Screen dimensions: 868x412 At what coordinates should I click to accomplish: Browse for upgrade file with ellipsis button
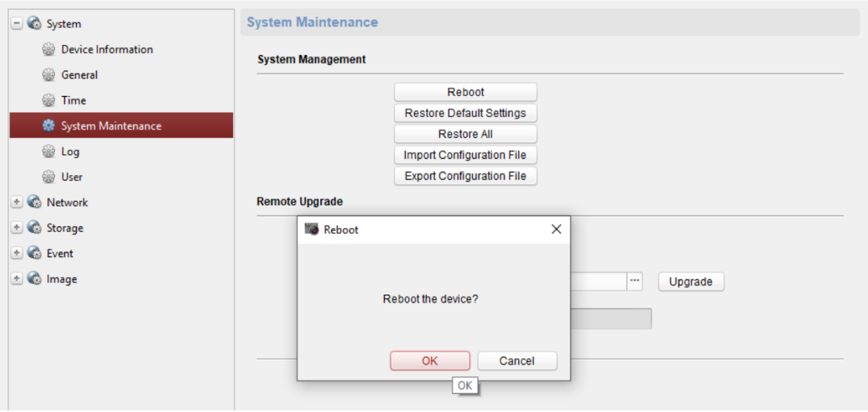[x=634, y=282]
